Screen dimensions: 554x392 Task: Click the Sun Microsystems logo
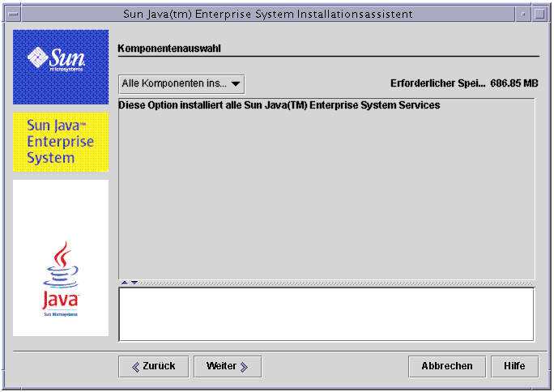pos(61,67)
